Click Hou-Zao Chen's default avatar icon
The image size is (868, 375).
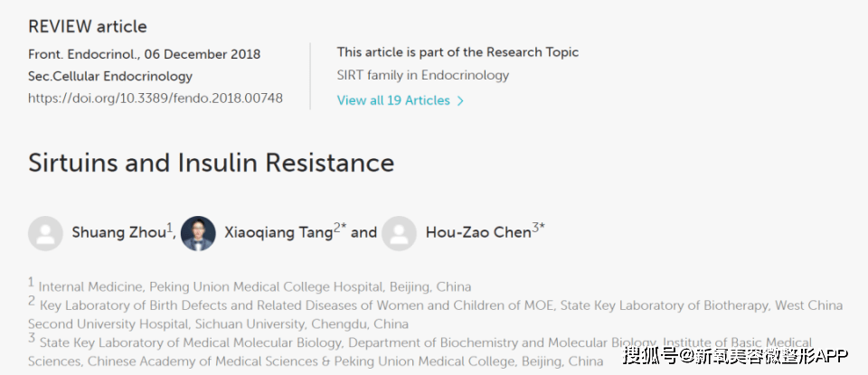pyautogui.click(x=399, y=233)
